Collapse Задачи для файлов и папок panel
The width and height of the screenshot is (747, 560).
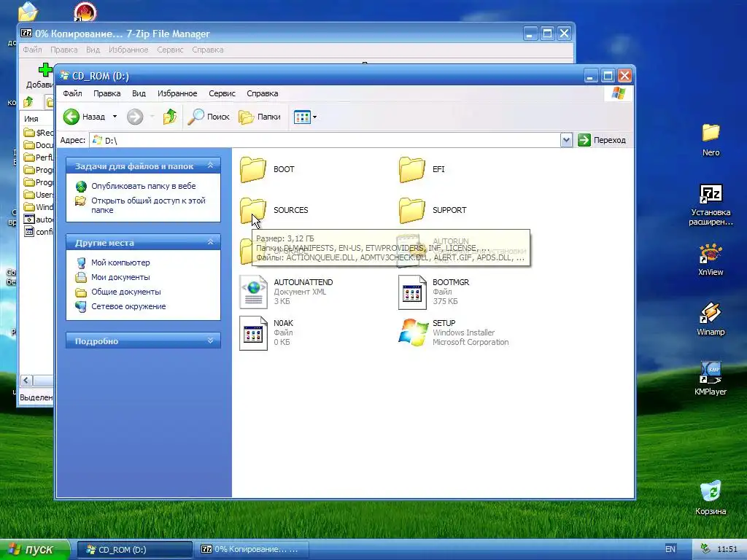point(211,166)
